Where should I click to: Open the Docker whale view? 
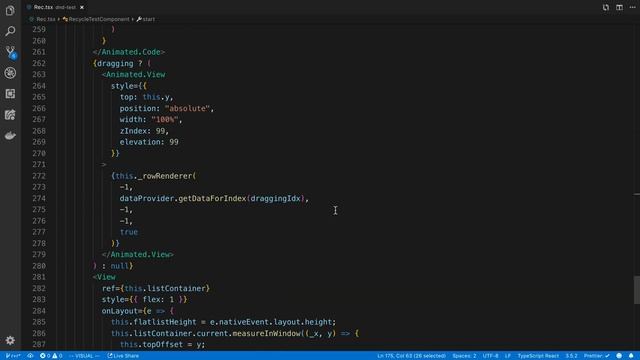(x=10, y=136)
